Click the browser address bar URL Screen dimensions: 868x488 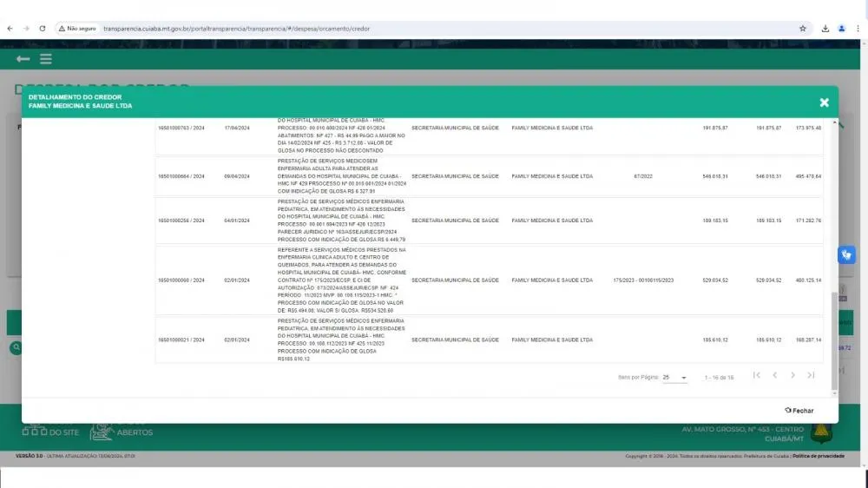click(236, 29)
